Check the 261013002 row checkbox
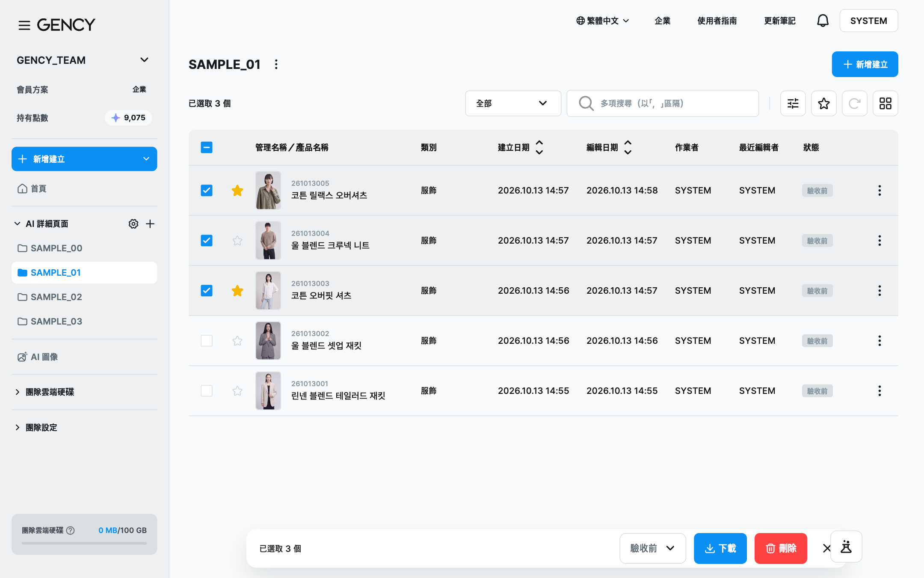 (207, 341)
